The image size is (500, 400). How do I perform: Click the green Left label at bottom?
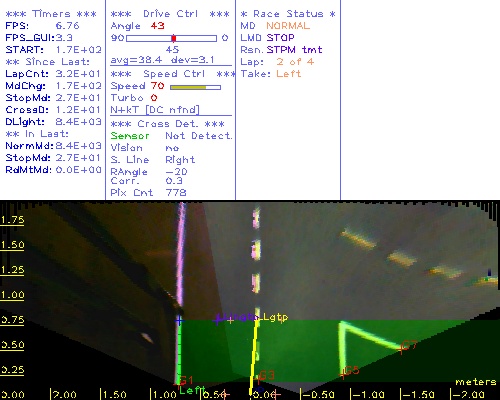pos(192,390)
